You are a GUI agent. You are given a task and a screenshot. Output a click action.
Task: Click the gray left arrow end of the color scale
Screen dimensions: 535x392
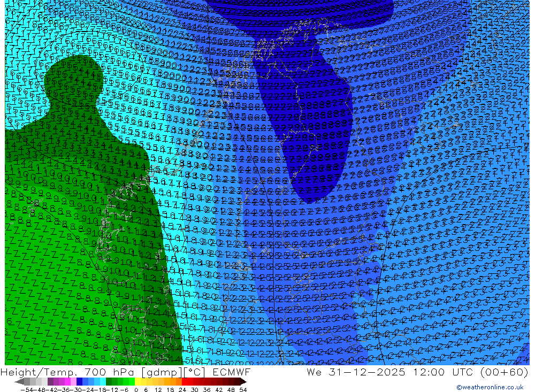pyautogui.click(x=19, y=381)
